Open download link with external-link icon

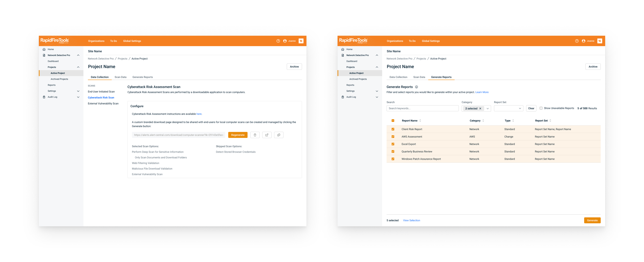click(267, 135)
